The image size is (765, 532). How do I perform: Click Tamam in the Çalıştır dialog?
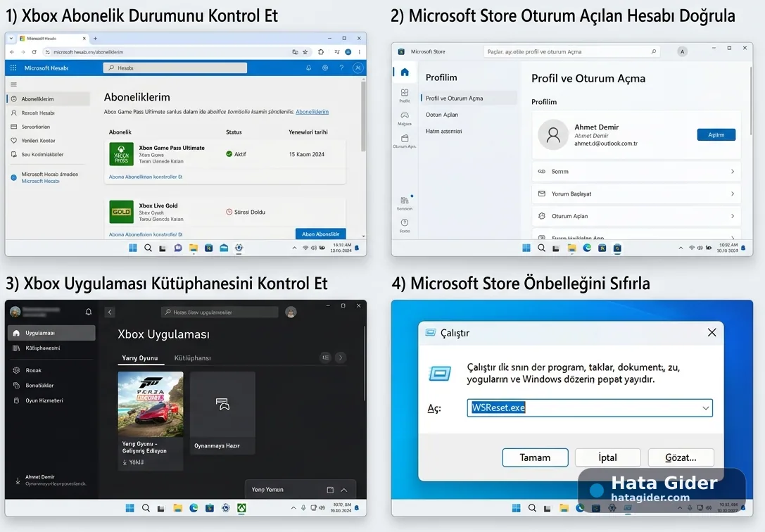(x=535, y=457)
